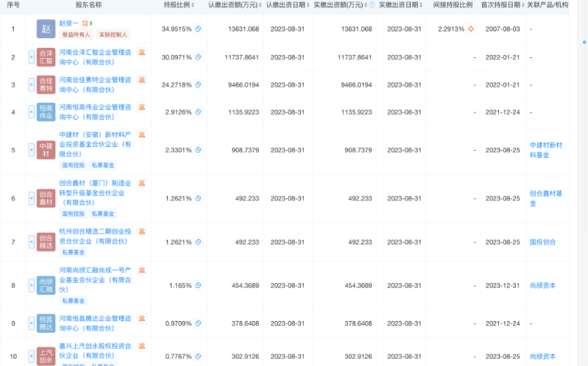
Task: Click the pie chart icon beside 1.165%
Action: point(199,285)
